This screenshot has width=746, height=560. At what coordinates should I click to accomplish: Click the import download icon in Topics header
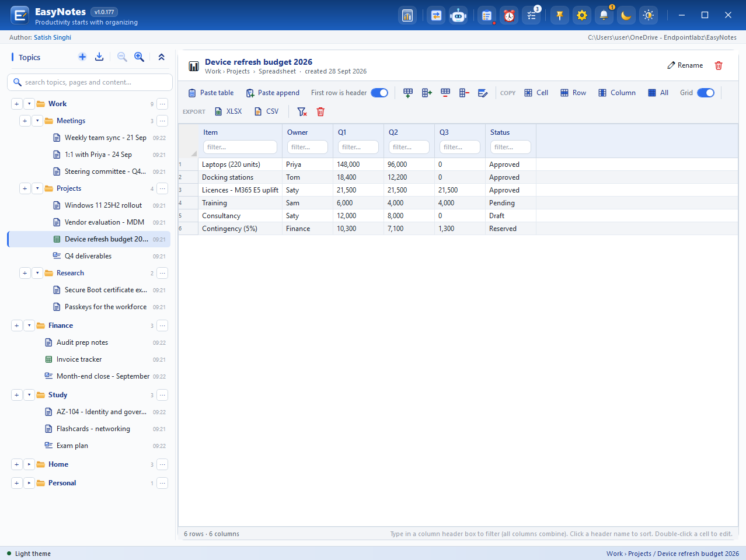[99, 57]
